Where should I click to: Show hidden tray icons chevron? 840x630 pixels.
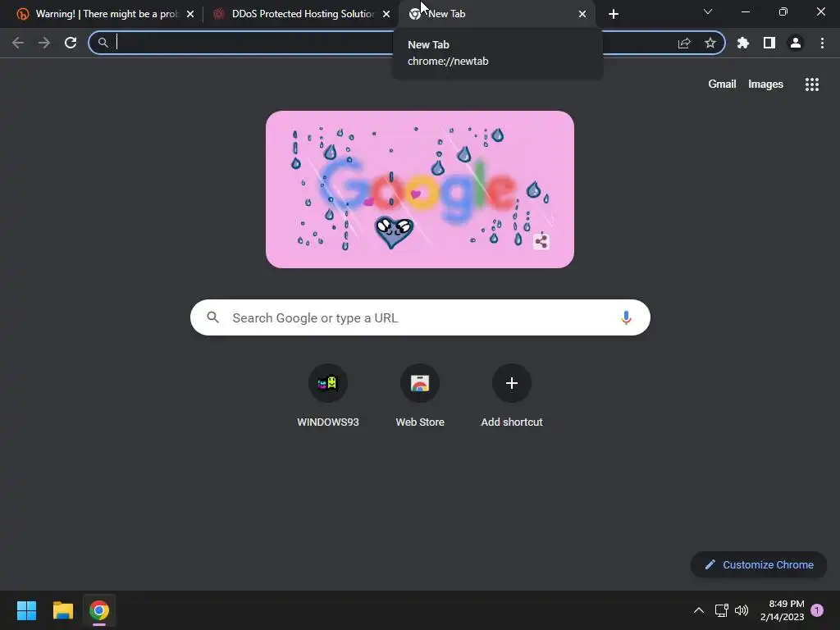click(x=699, y=610)
